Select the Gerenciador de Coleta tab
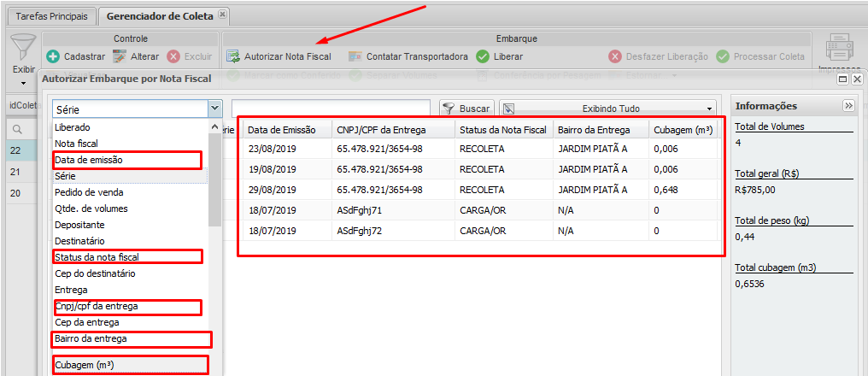 click(x=160, y=16)
